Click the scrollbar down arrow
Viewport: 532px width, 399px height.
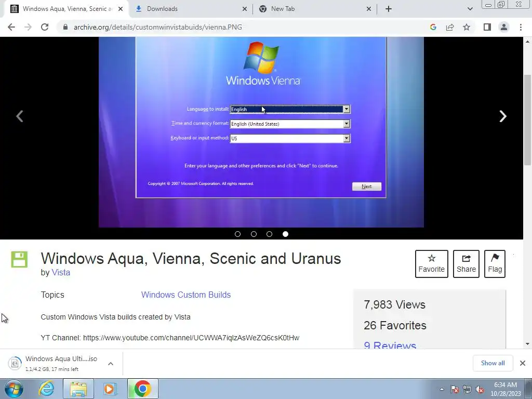[527, 344]
